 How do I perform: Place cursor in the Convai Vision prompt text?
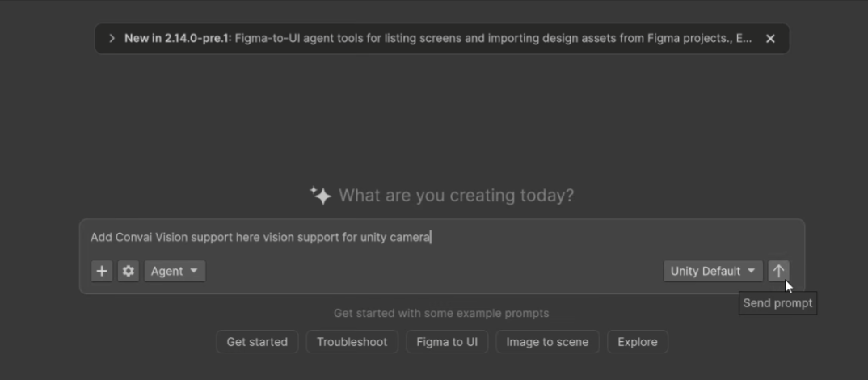pos(261,237)
